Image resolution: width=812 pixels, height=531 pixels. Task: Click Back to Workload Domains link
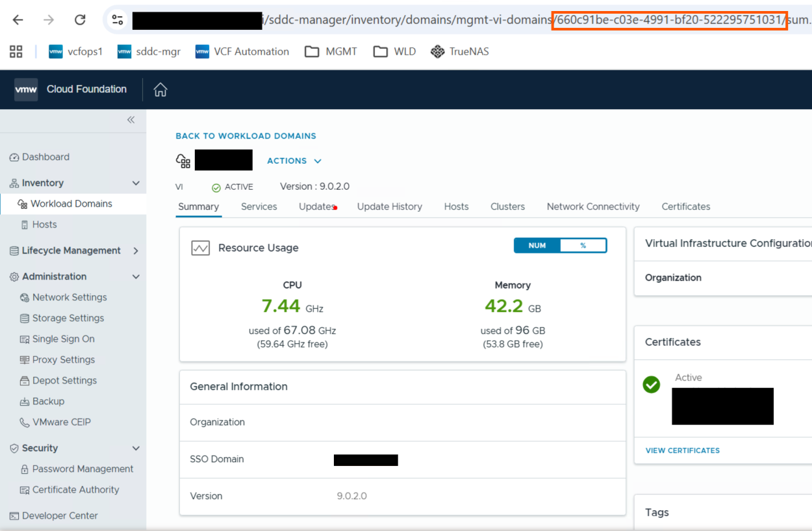tap(246, 136)
